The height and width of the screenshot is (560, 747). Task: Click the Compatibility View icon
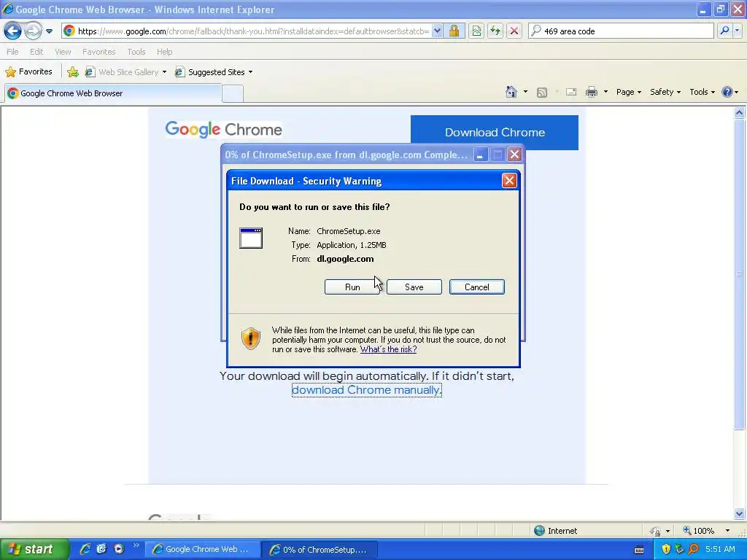tap(476, 31)
